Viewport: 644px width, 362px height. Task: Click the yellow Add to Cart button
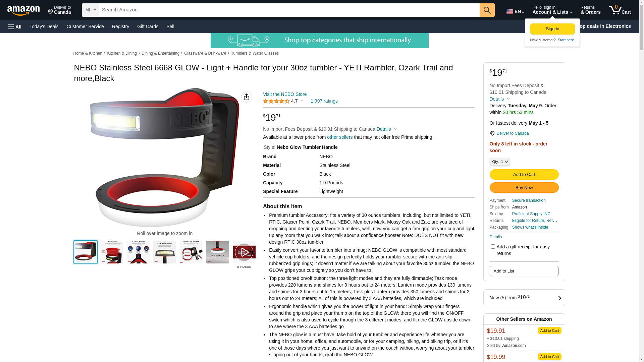524,175
